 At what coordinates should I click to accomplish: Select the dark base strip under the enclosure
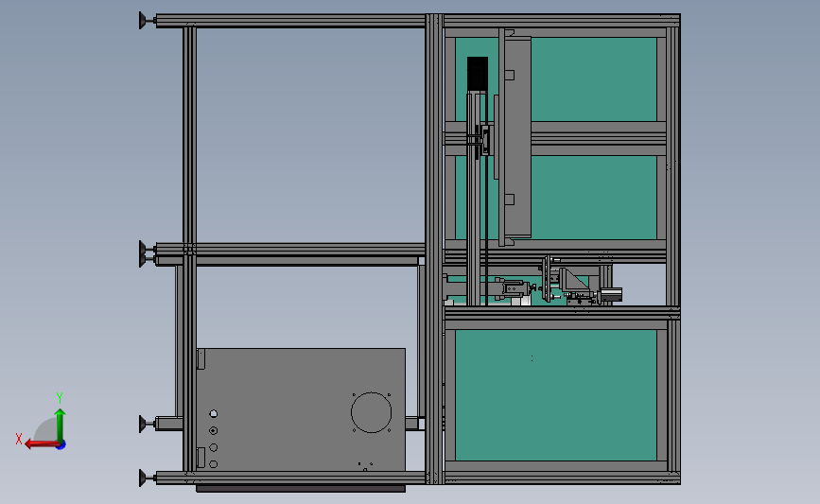301,488
